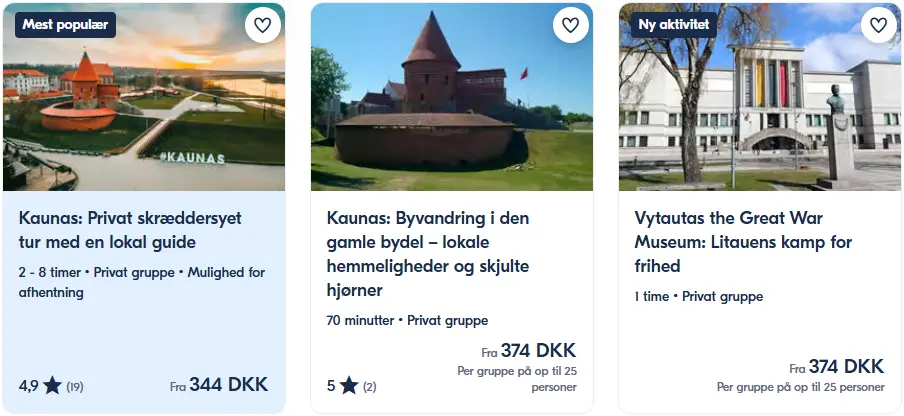Click the 'Fra 344 DKK' price

click(219, 384)
